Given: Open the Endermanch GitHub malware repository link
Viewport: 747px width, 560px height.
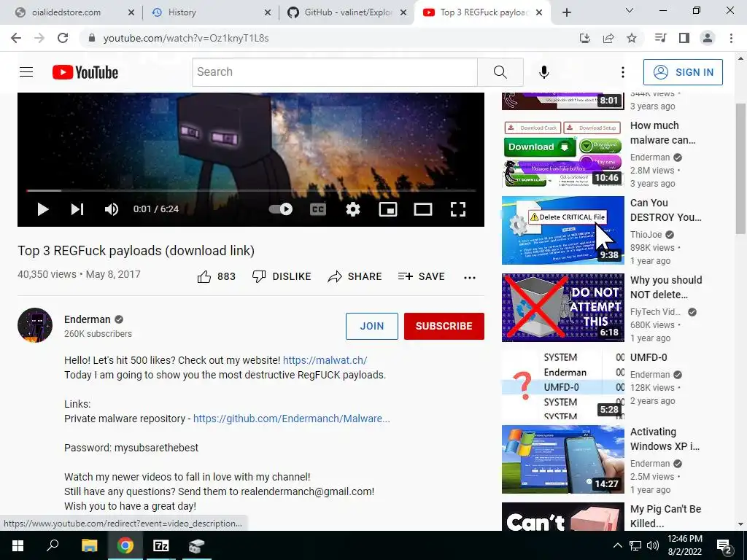Looking at the screenshot, I should point(292,419).
